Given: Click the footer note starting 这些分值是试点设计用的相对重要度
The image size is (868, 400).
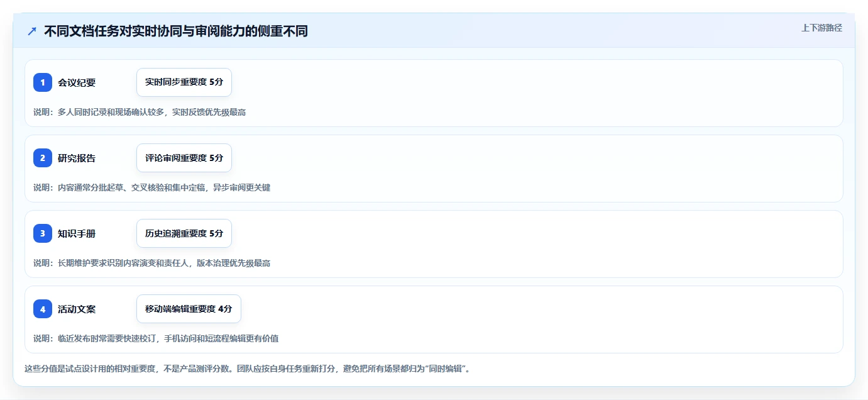Looking at the screenshot, I should tap(248, 369).
